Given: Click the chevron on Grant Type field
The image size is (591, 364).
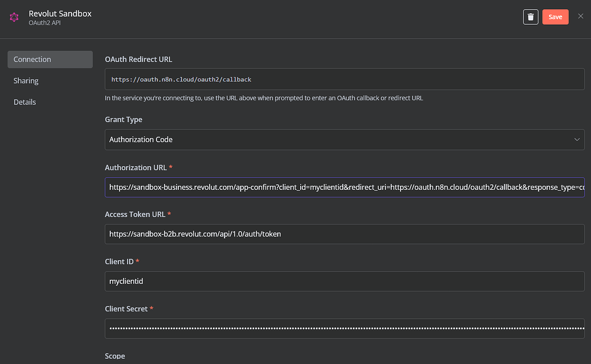Looking at the screenshot, I should point(577,139).
